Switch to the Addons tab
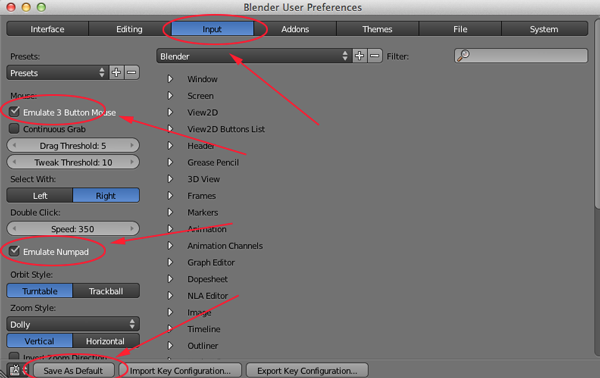The height and width of the screenshot is (378, 600). [x=295, y=29]
